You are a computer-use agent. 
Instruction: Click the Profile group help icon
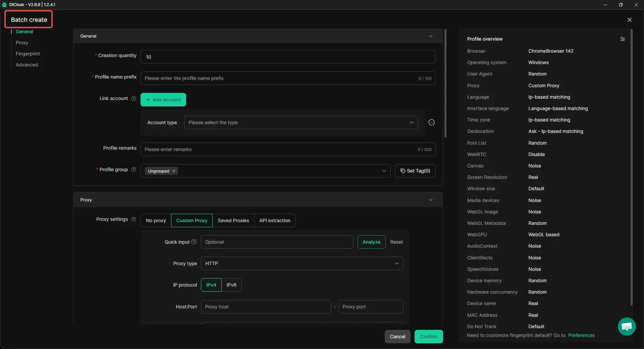[x=133, y=169]
